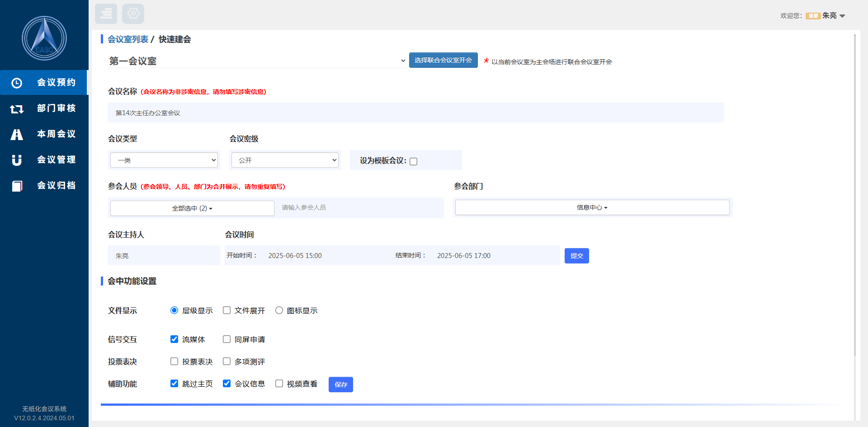Screen dimensions: 868x427
Task: Check the 投票表决 option checkbox
Action: [x=174, y=361]
